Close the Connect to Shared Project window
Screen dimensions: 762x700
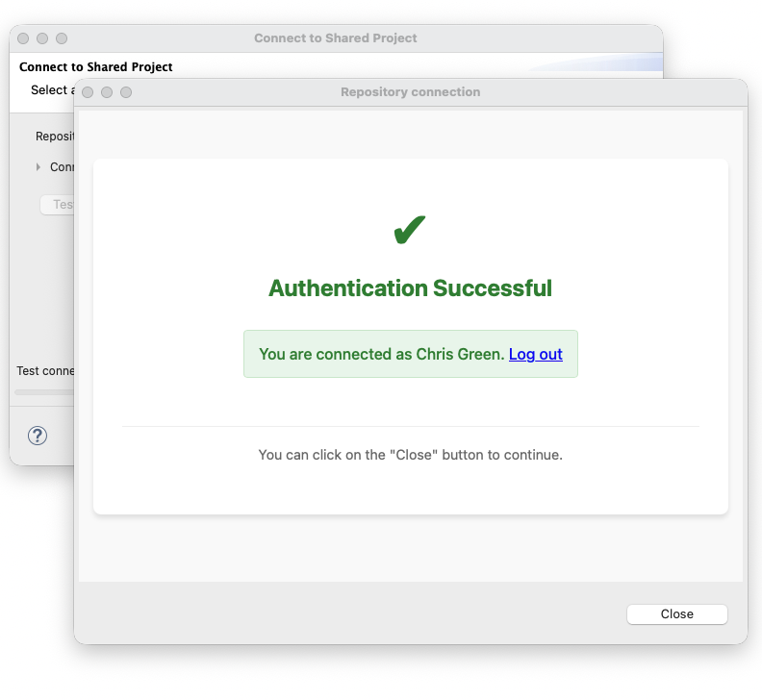(x=23, y=38)
